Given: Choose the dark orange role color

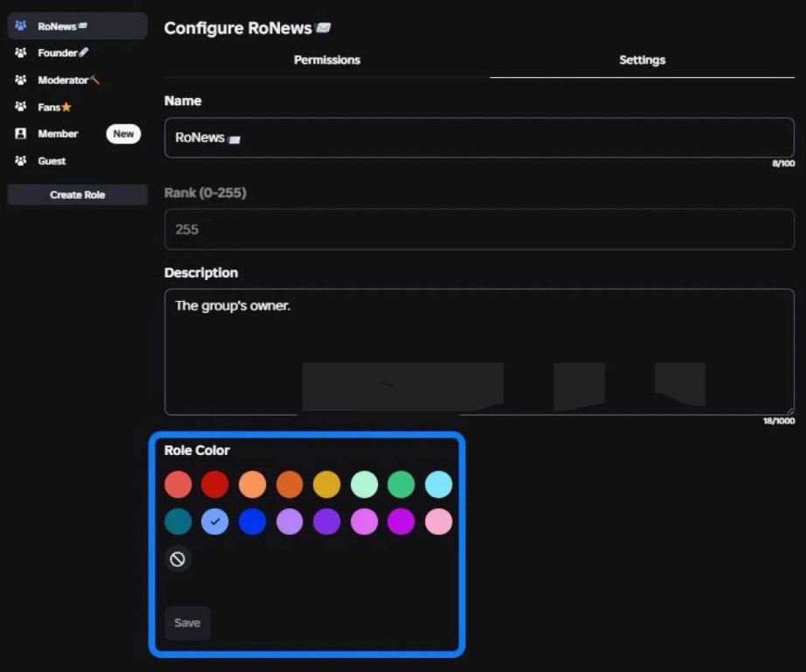Looking at the screenshot, I should (290, 485).
